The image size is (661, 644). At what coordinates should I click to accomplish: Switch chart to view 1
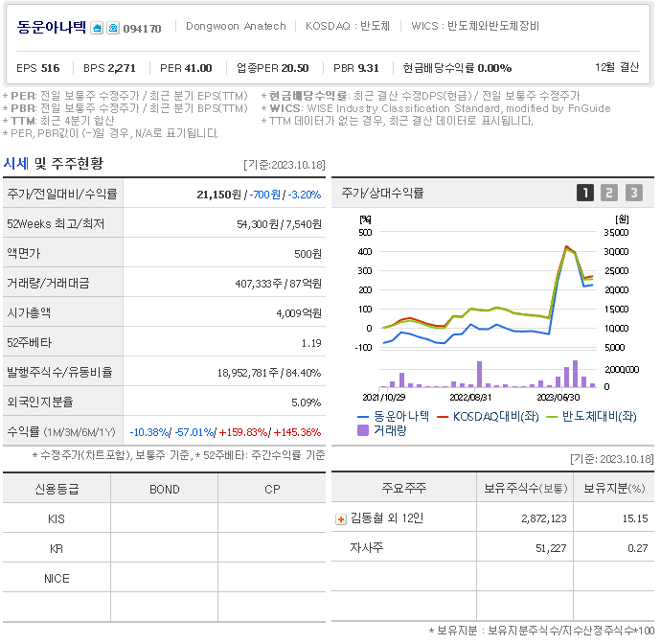(x=585, y=194)
